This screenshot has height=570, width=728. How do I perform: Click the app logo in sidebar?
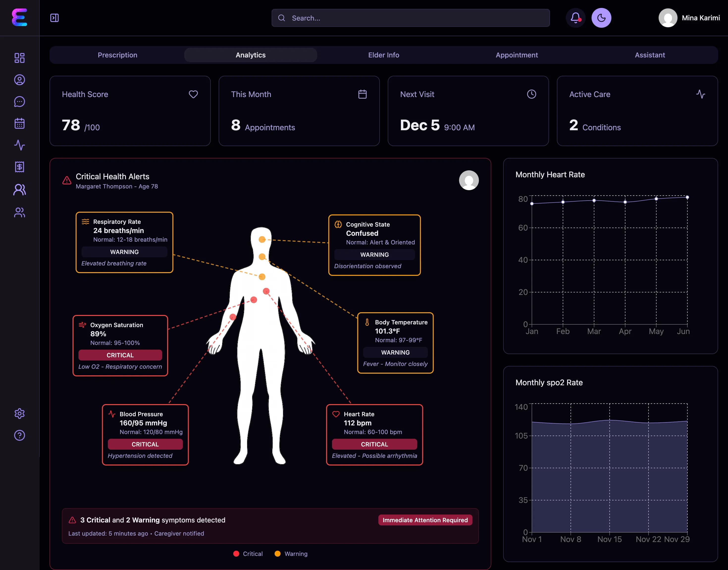(19, 17)
